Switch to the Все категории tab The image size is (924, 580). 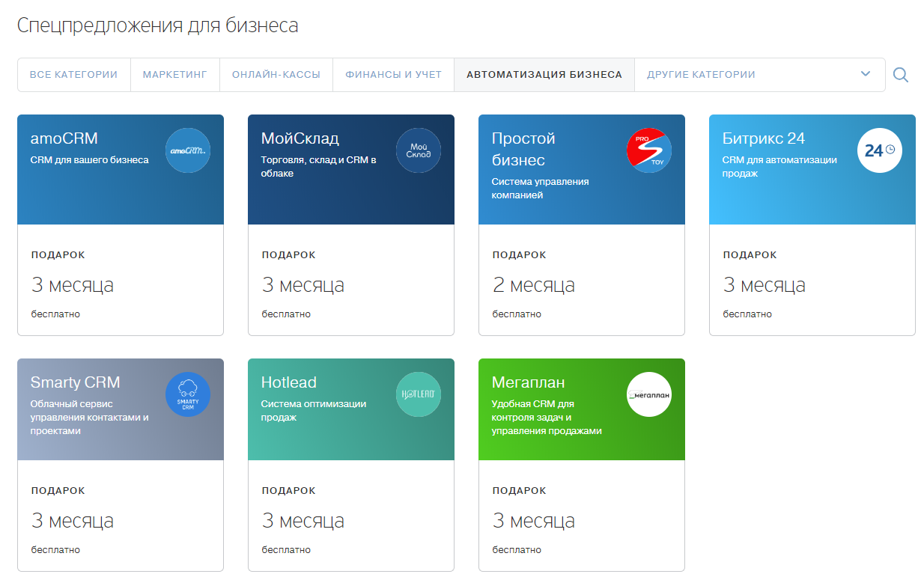(73, 75)
